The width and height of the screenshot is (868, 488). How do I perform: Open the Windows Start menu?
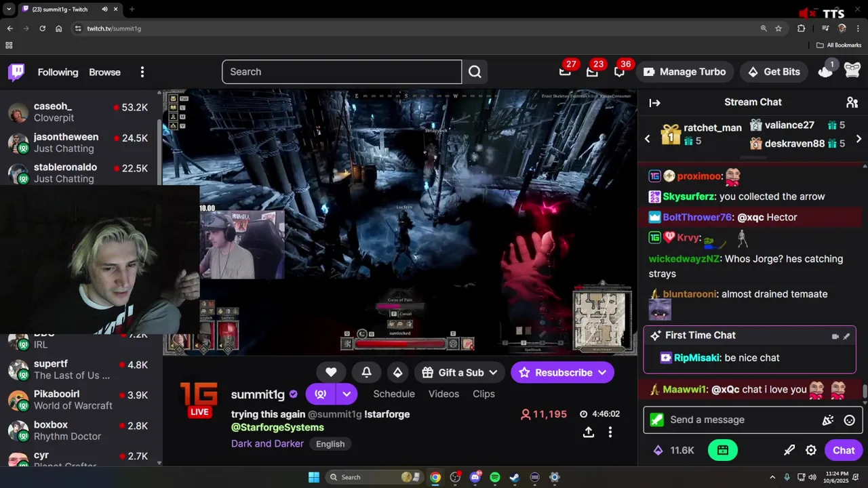314,477
